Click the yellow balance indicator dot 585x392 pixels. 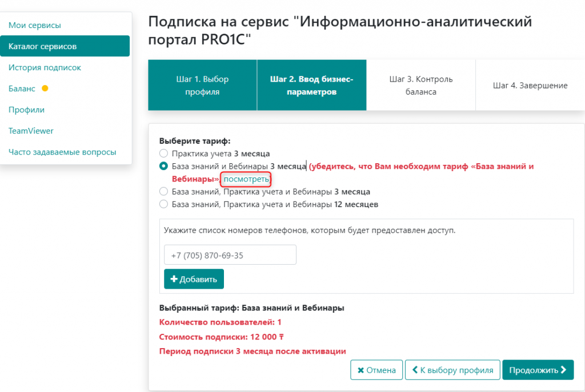coord(45,88)
